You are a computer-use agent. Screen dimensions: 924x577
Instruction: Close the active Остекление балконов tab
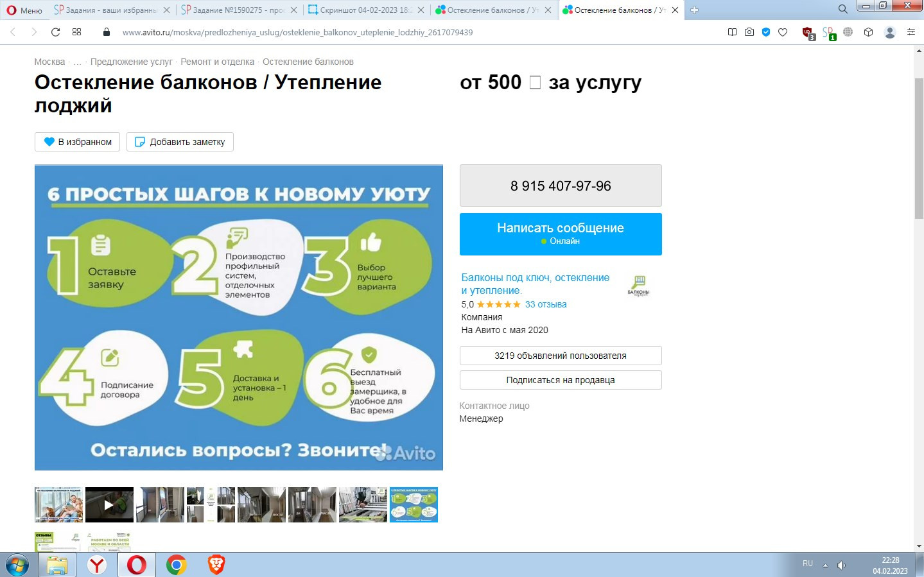click(676, 10)
